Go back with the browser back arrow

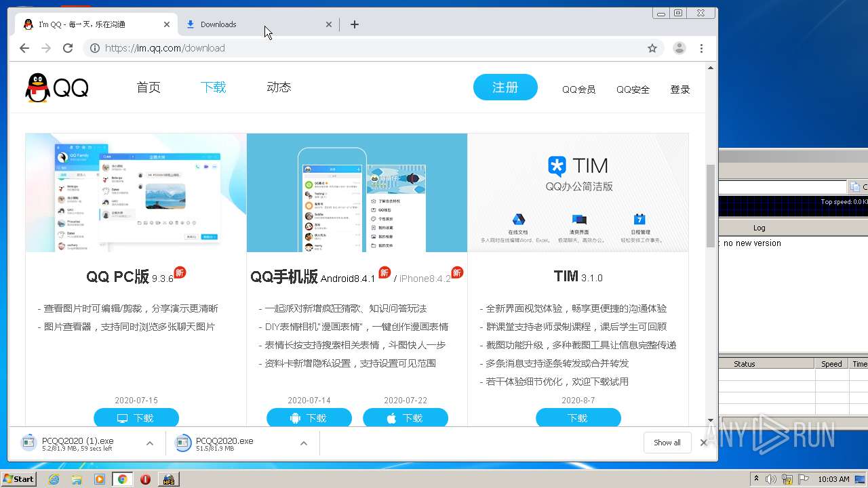pyautogui.click(x=24, y=48)
